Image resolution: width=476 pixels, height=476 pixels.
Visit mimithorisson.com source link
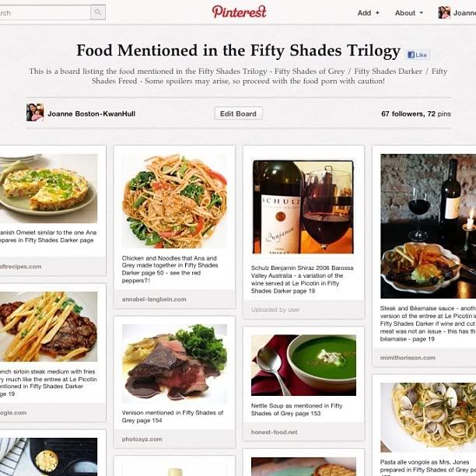point(408,358)
